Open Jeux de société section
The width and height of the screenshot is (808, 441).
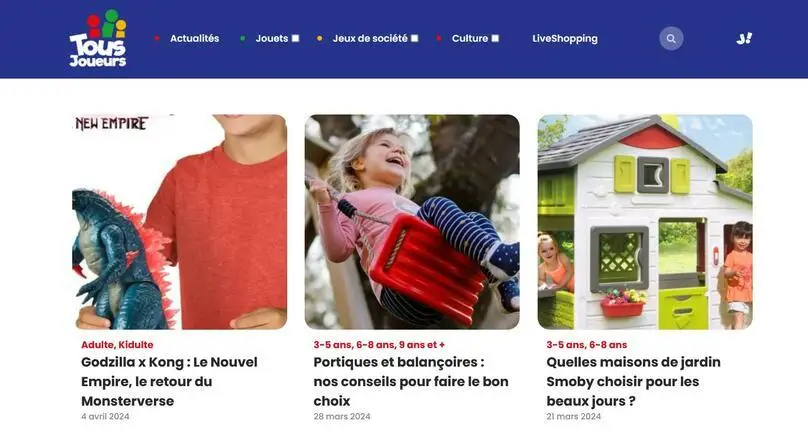370,39
